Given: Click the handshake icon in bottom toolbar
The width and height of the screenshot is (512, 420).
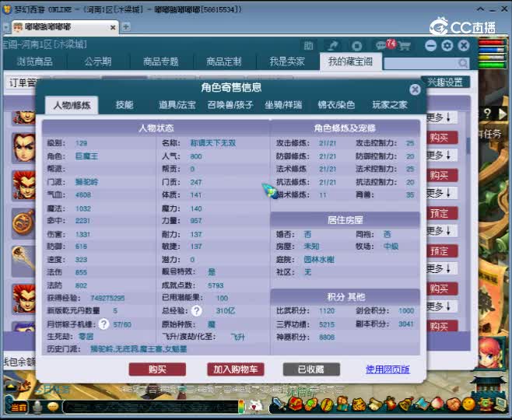Looking at the screenshot, I should 454,404.
